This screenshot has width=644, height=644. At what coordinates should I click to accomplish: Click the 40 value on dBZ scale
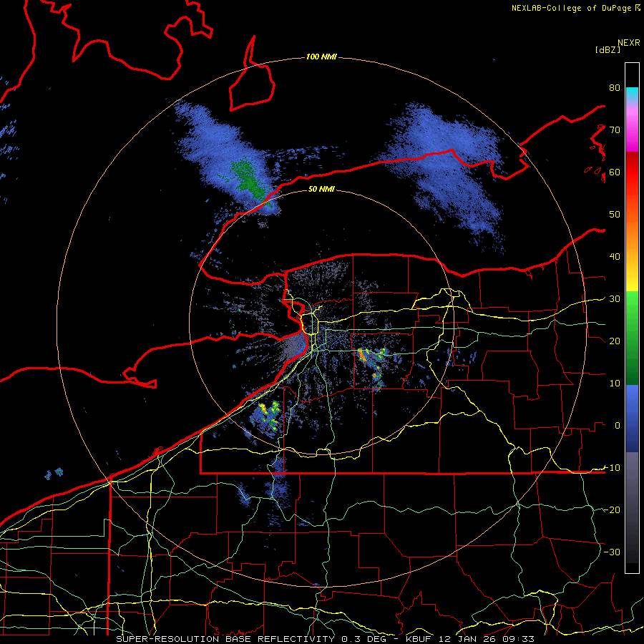(615, 257)
